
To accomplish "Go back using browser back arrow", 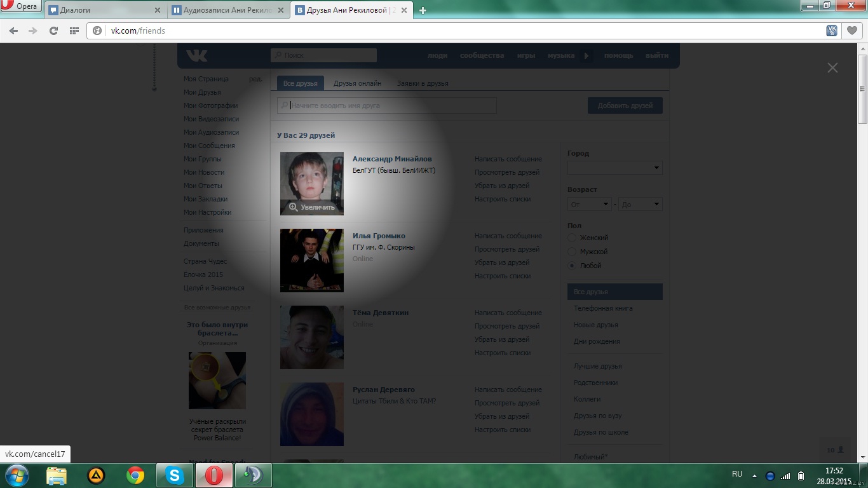I will pyautogui.click(x=13, y=30).
